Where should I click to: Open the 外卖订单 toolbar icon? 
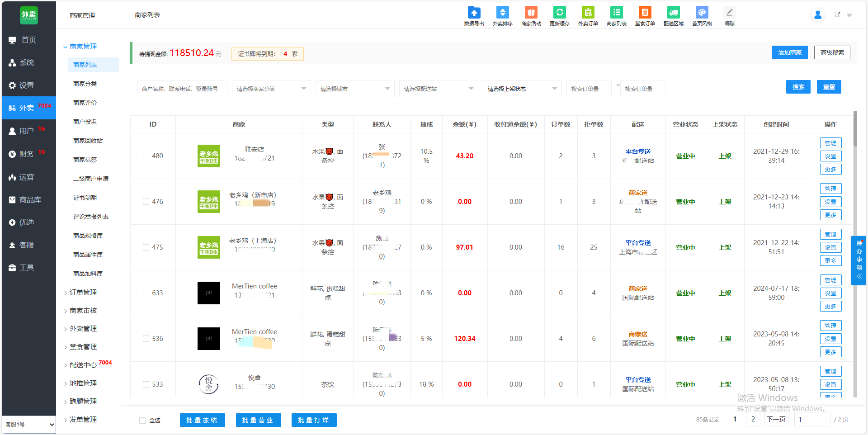[588, 13]
